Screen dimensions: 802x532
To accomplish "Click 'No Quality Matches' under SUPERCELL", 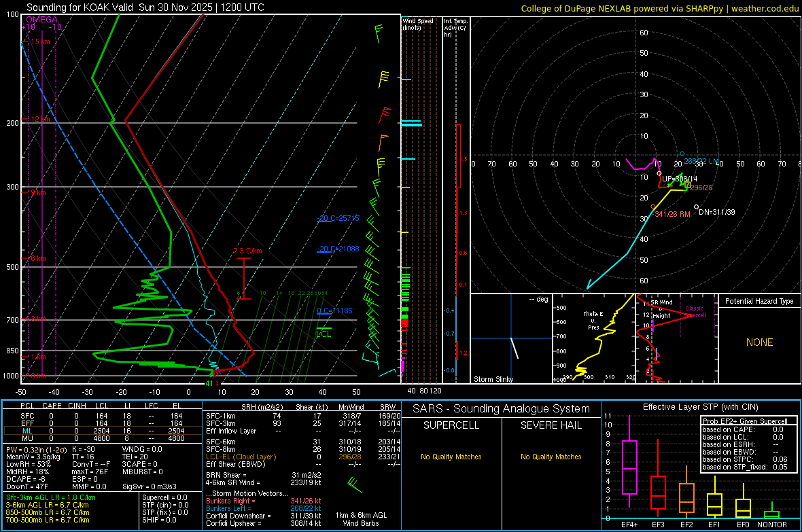I will coord(451,457).
